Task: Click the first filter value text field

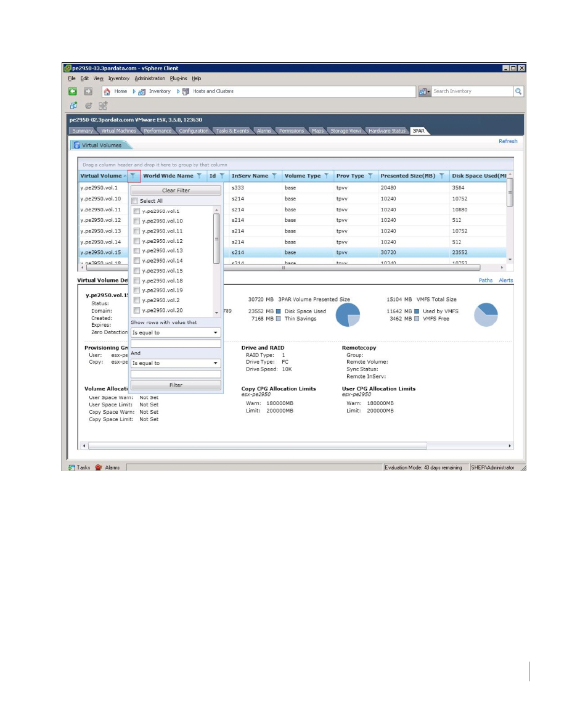Action: coord(176,343)
